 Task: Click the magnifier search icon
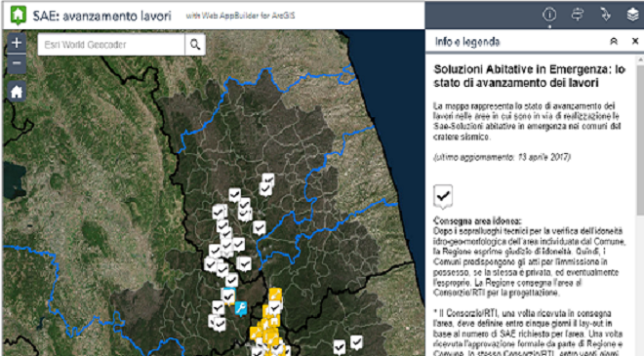(195, 44)
